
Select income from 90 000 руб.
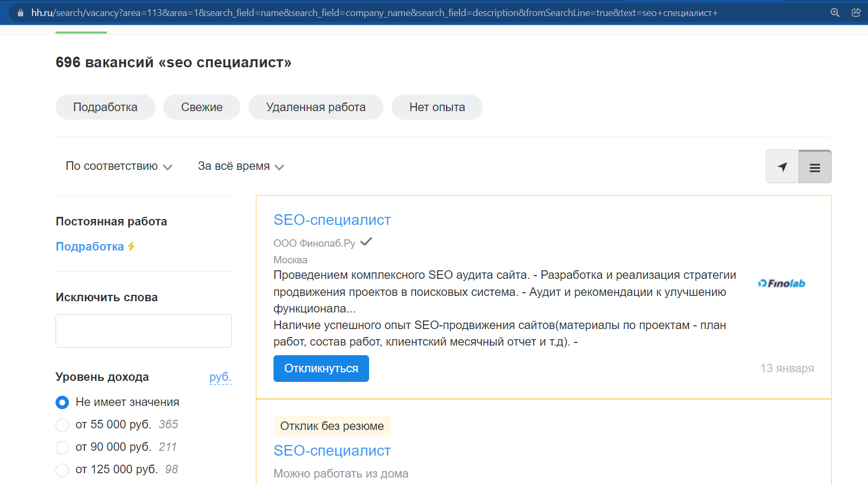click(x=62, y=448)
